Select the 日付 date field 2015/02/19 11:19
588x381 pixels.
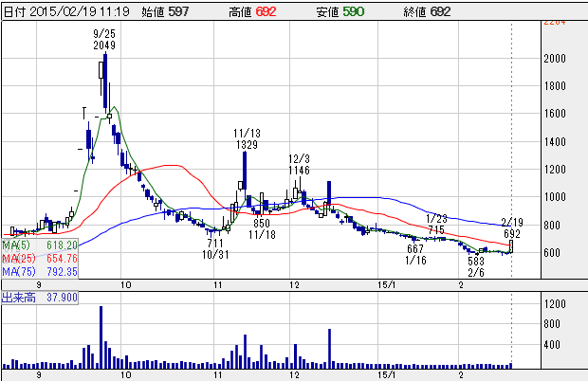point(64,10)
